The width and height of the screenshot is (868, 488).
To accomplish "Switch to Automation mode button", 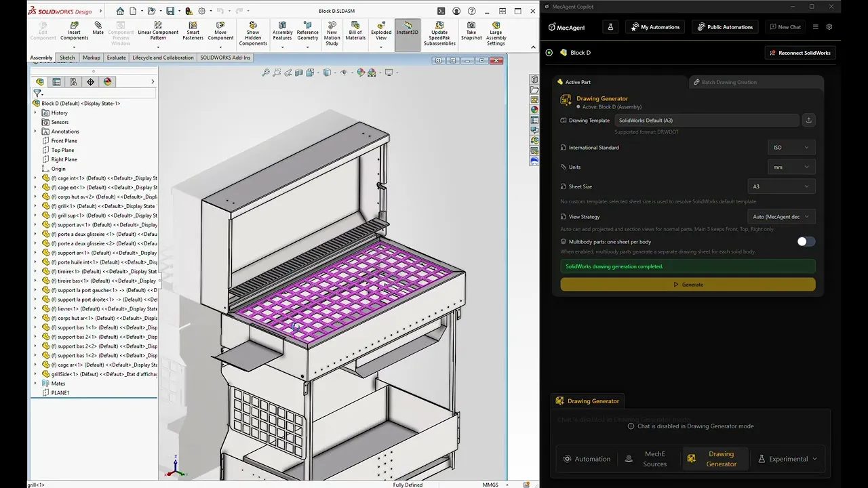I will click(587, 459).
